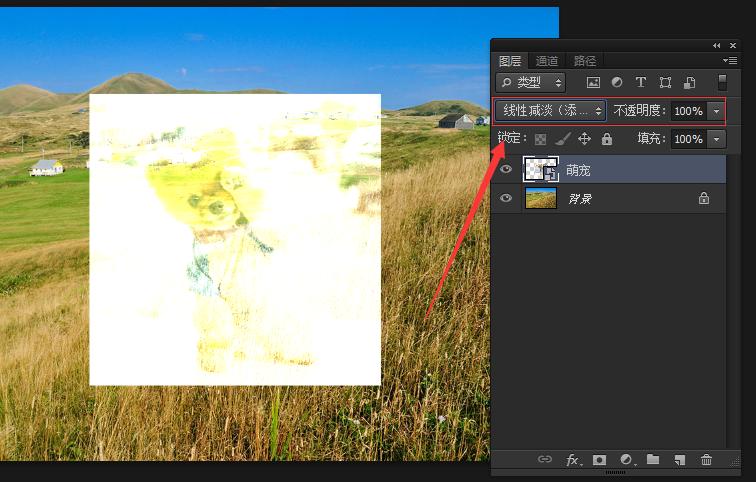The height and width of the screenshot is (482, 756).
Task: Click the link layers icon
Action: pyautogui.click(x=545, y=459)
